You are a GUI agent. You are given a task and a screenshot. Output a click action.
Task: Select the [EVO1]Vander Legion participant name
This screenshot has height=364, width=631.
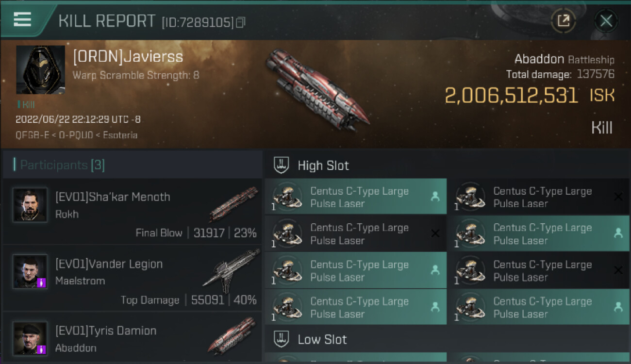109,264
